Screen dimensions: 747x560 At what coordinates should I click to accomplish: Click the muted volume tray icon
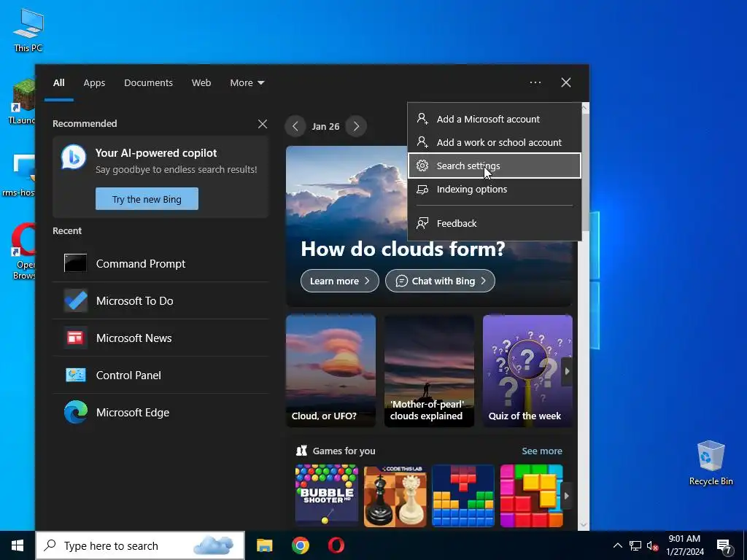652,545
